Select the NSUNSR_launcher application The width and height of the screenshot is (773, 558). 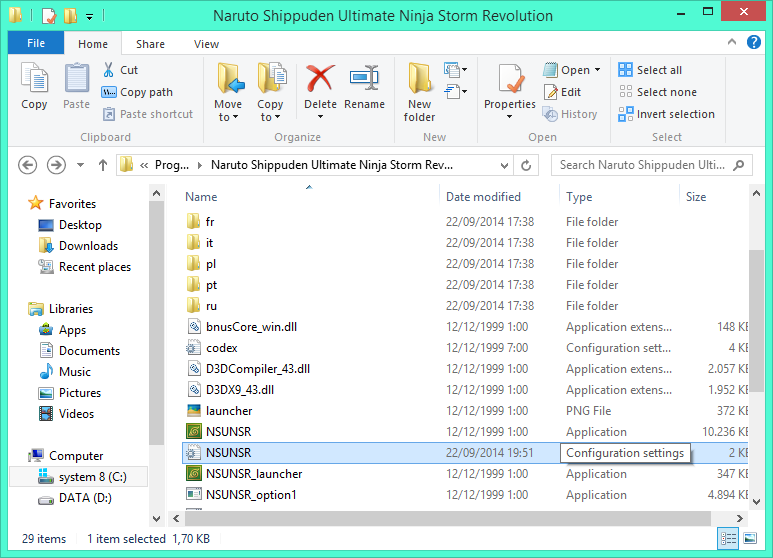(x=253, y=474)
